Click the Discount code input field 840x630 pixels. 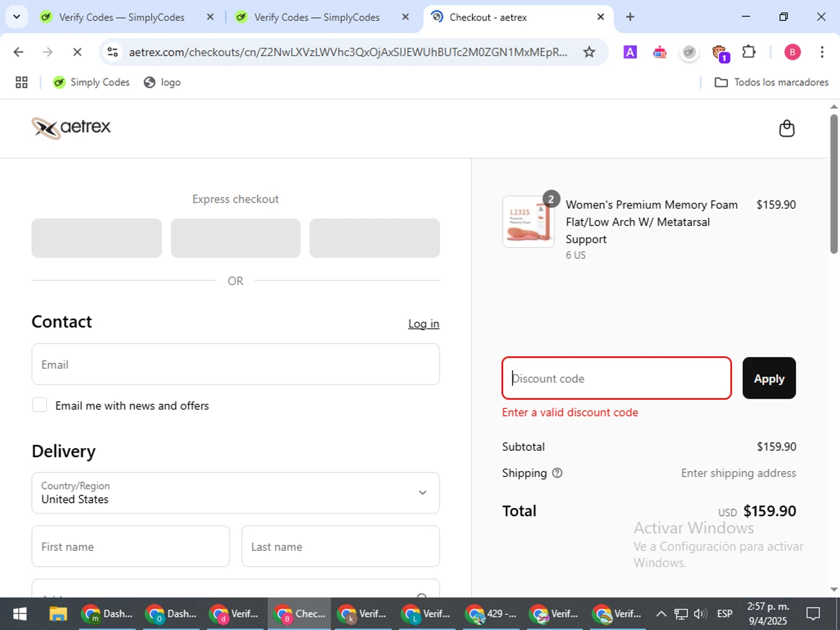(617, 378)
